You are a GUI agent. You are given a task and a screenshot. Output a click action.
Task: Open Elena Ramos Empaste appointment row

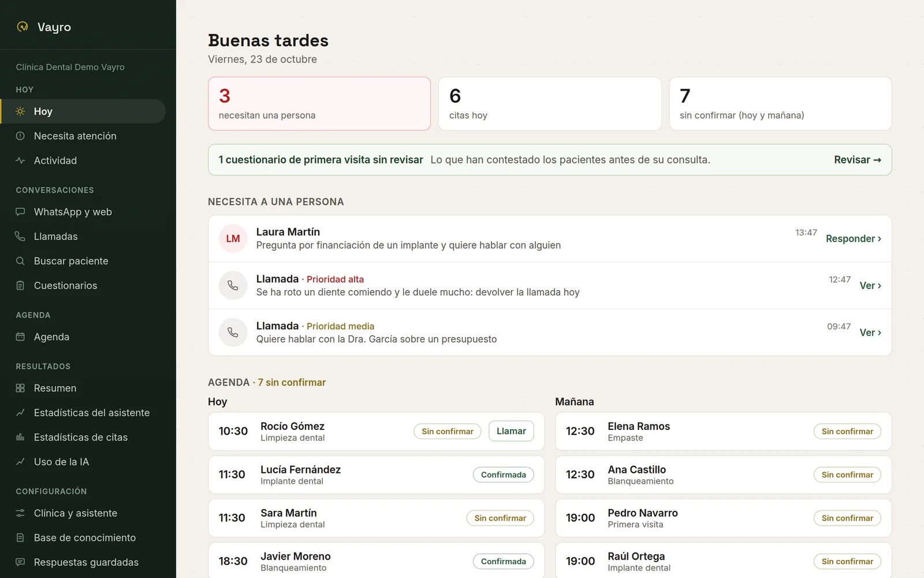[724, 431]
